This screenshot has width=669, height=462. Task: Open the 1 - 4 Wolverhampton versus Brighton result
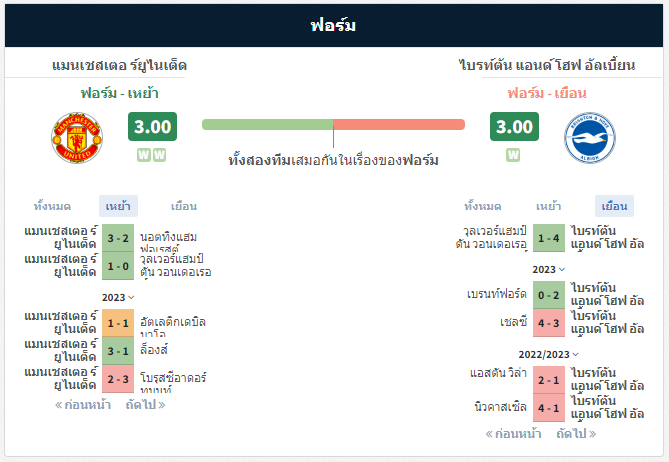[x=549, y=238]
